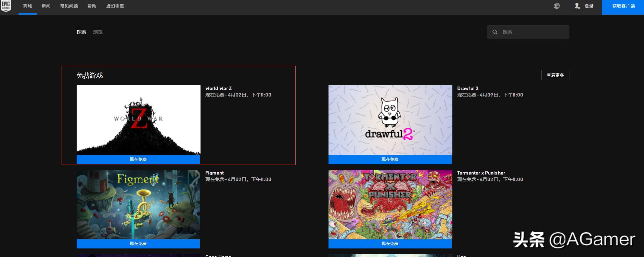
Task: Open the 帮助 help menu item
Action: (92, 6)
